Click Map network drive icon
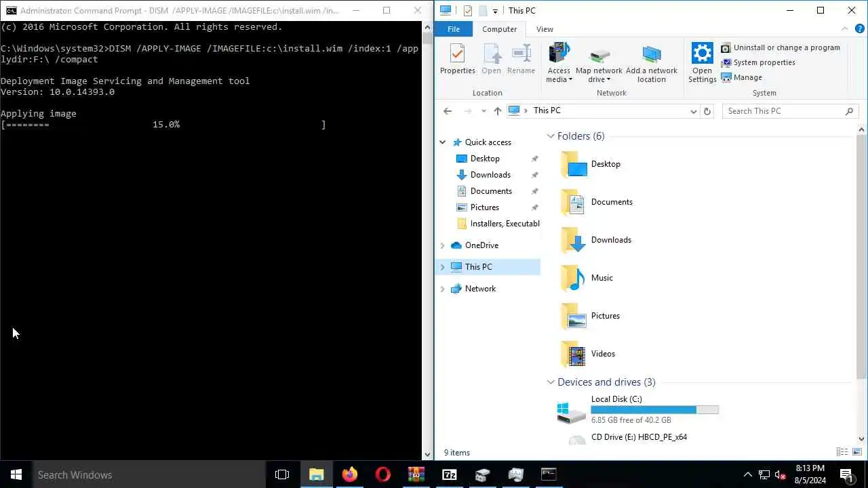 (x=599, y=63)
